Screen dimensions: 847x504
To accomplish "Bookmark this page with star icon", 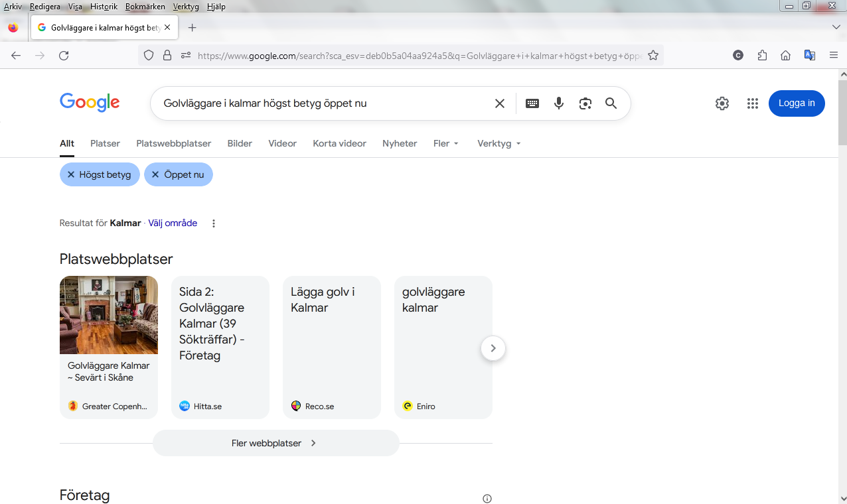I will pyautogui.click(x=653, y=56).
